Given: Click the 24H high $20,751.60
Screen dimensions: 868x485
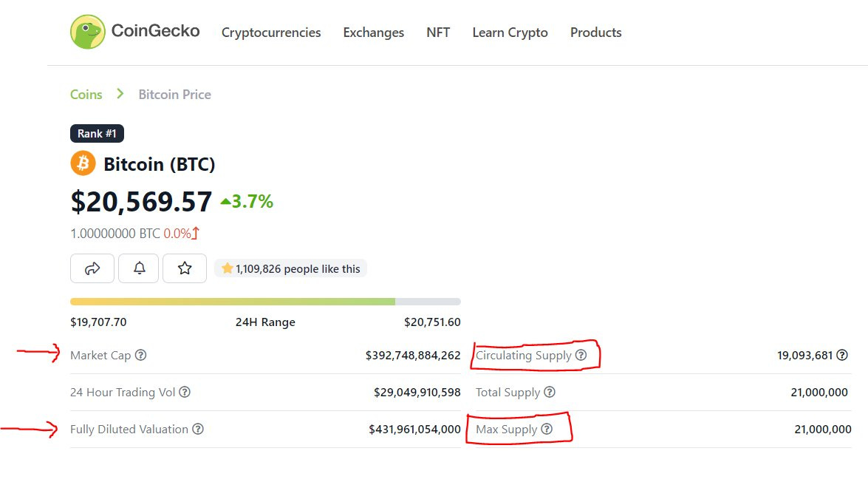Looking at the screenshot, I should [432, 322].
